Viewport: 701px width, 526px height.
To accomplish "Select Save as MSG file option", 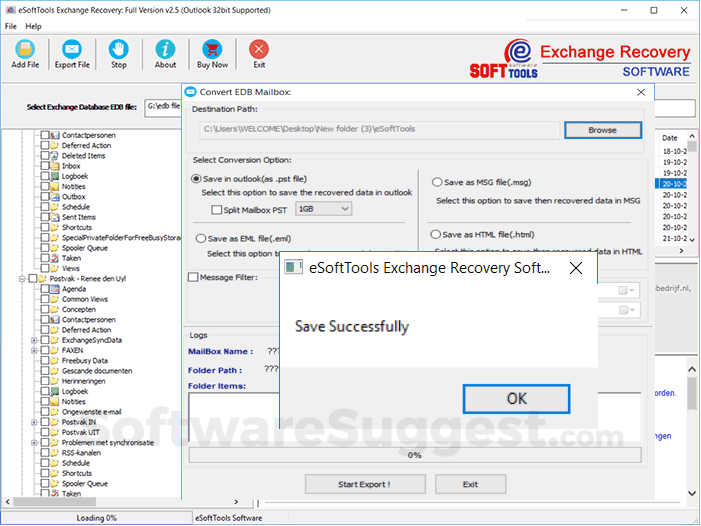I will point(437,182).
